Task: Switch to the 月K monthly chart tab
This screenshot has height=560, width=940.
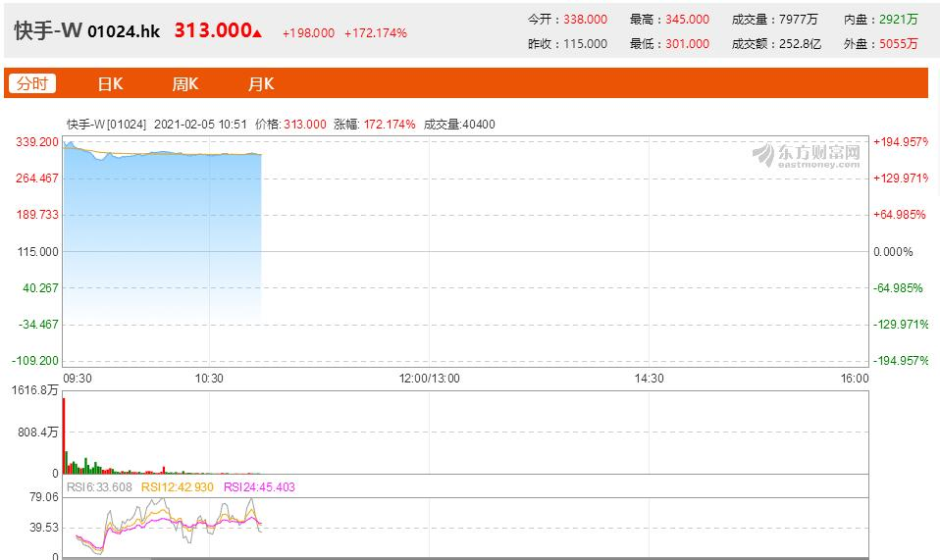Action: [261, 83]
